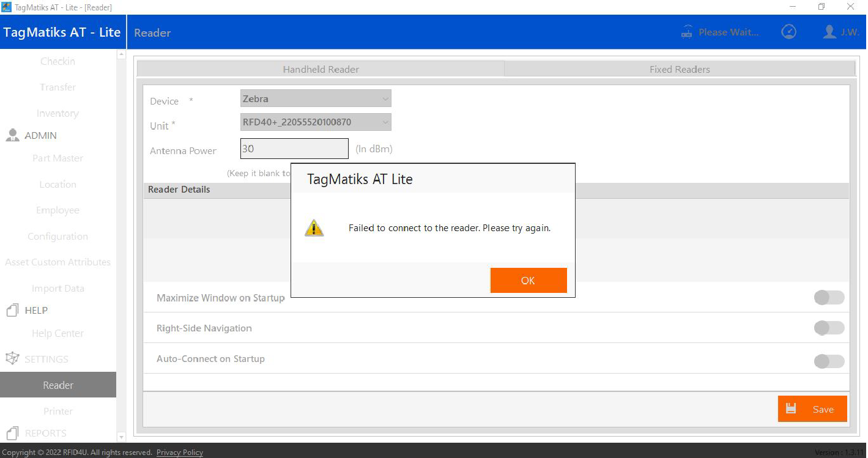Open Printer in the sidebar menu
This screenshot has height=458, width=868.
click(x=58, y=411)
